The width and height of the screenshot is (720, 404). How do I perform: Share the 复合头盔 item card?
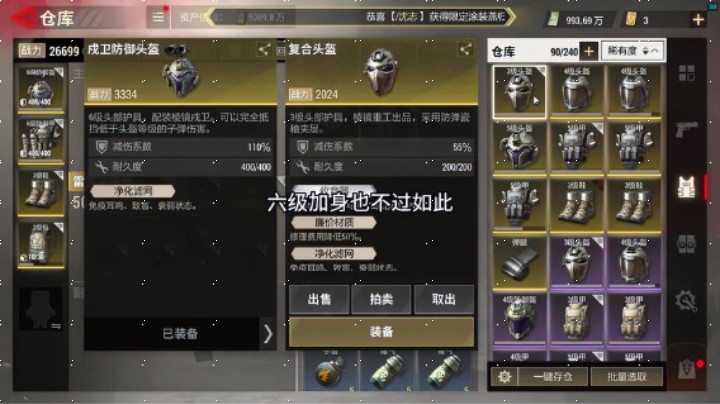465,50
